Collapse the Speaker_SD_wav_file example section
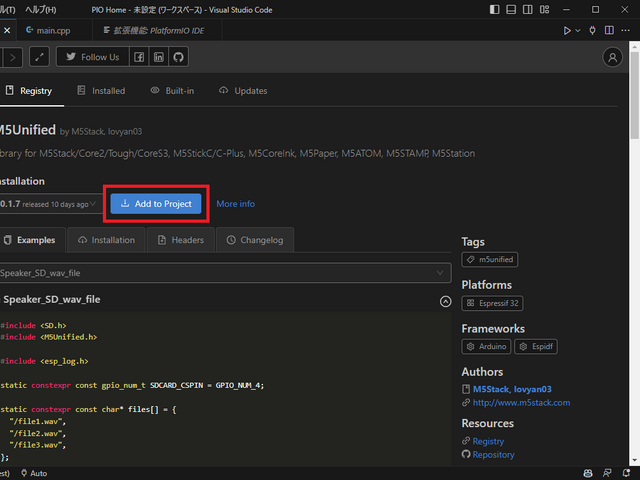 click(445, 301)
